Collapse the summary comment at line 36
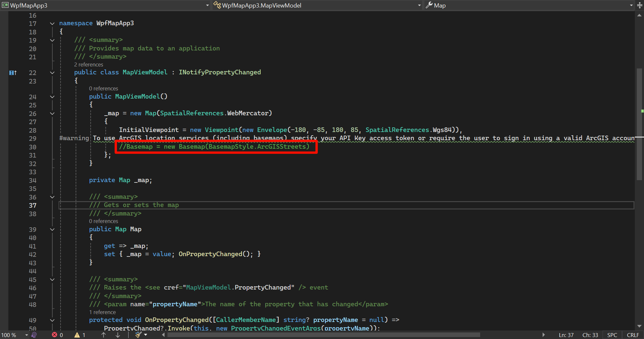Viewport: 644px width, 339px height. [x=52, y=197]
